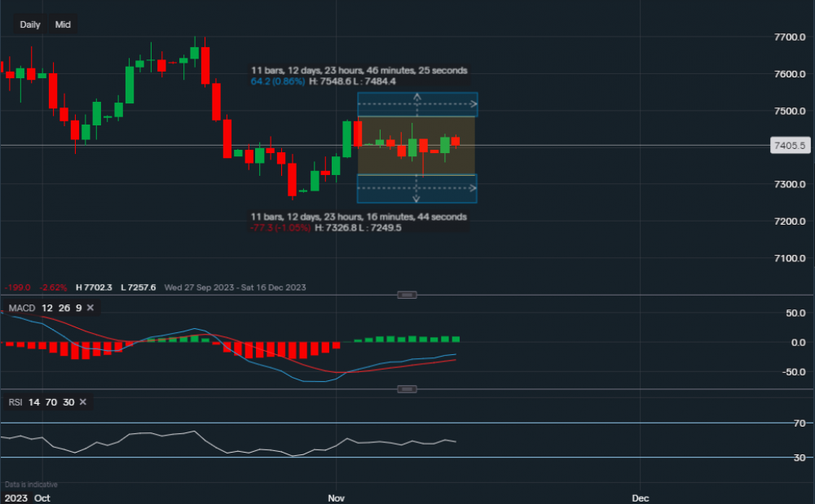Open the Mid price type selector
Screen dimensions: 815x504
tap(63, 24)
